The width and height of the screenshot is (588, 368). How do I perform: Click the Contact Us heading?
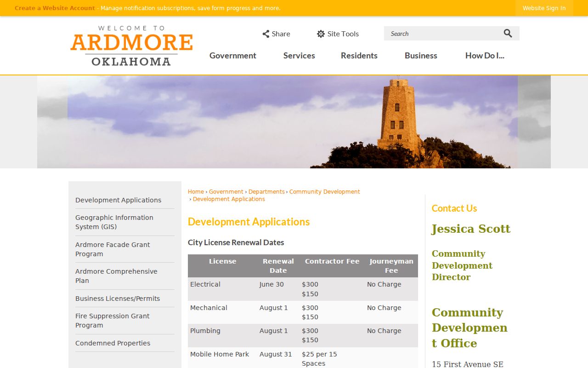(454, 208)
